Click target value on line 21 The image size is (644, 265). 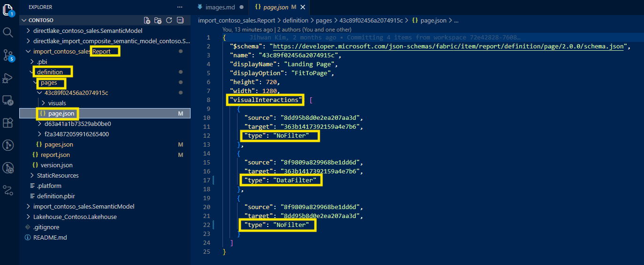tap(321, 216)
